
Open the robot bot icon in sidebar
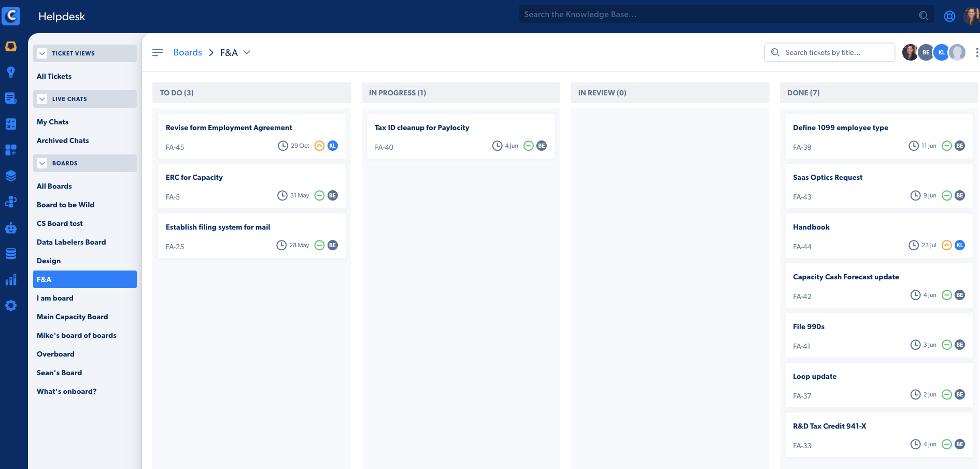pyautogui.click(x=11, y=228)
